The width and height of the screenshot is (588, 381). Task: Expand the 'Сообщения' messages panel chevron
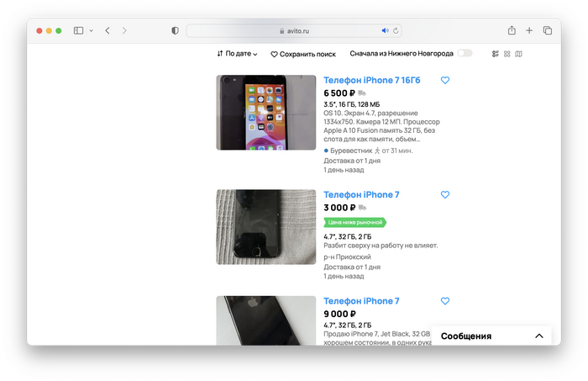(x=539, y=336)
